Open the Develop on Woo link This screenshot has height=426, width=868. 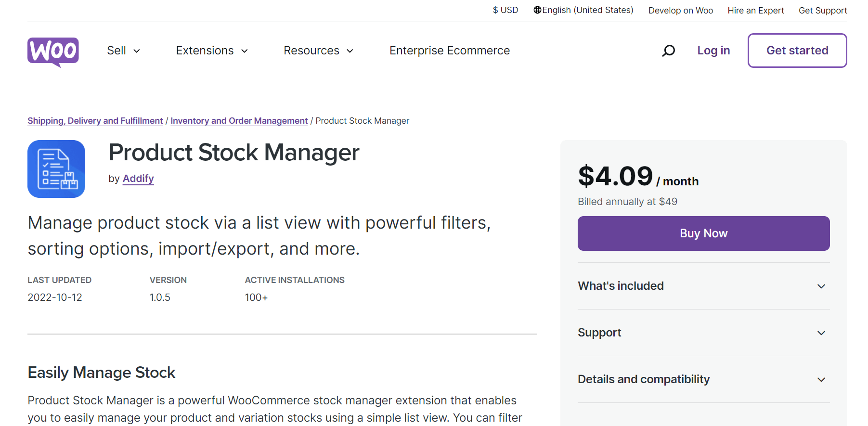click(680, 11)
